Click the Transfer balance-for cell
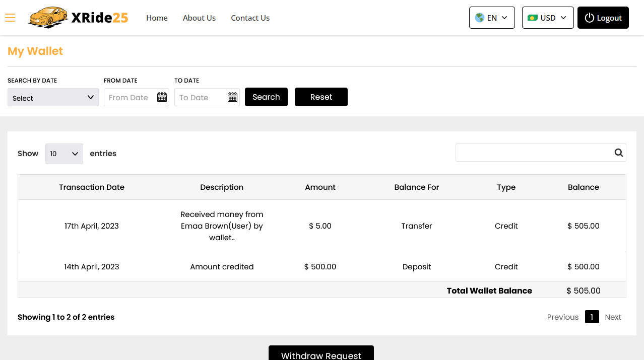 [417, 226]
